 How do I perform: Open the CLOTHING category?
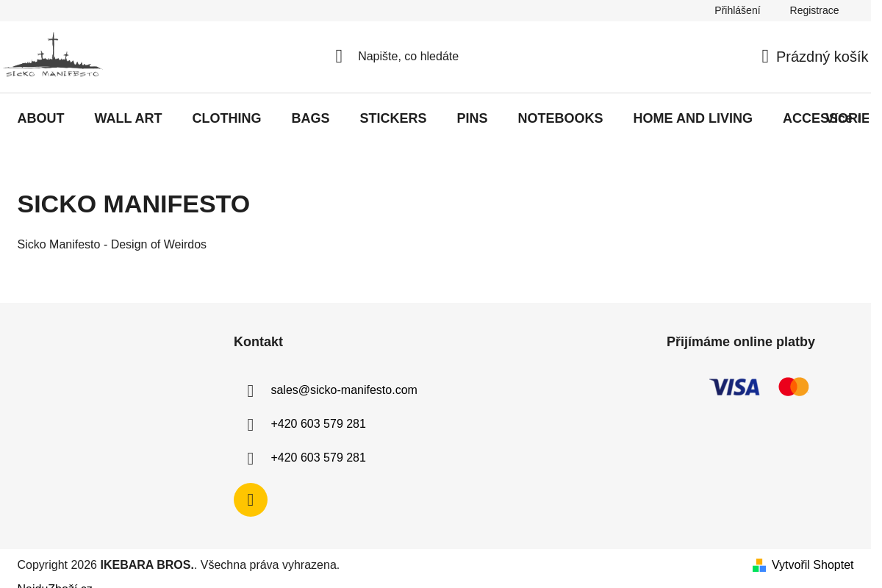[226, 118]
